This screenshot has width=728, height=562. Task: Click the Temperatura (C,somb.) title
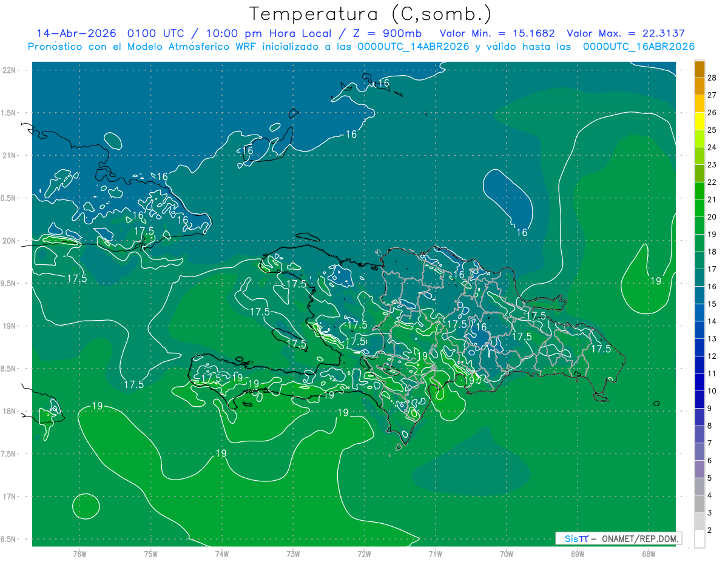[371, 14]
